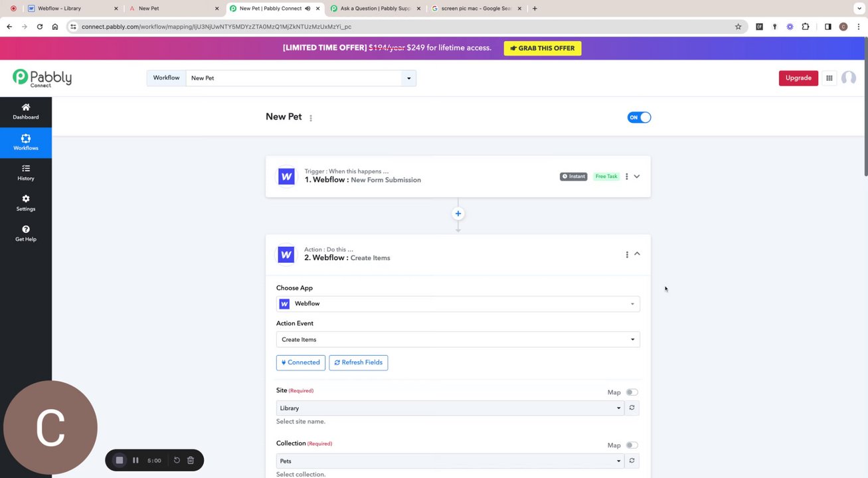Delete the screen recording
The image size is (868, 478).
191,460
